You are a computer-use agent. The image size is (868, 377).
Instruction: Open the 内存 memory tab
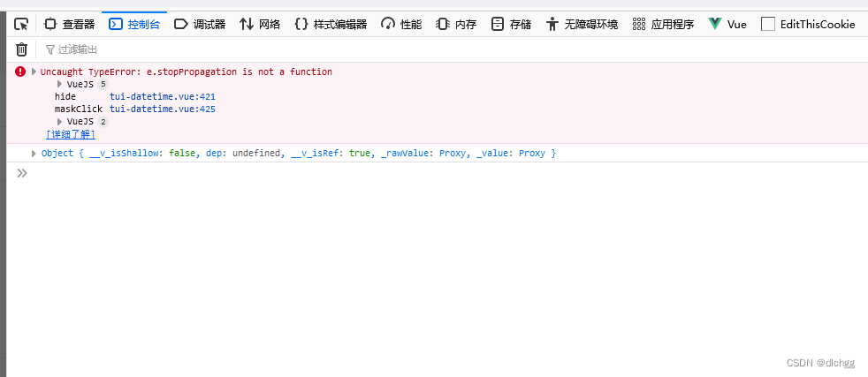pyautogui.click(x=456, y=25)
